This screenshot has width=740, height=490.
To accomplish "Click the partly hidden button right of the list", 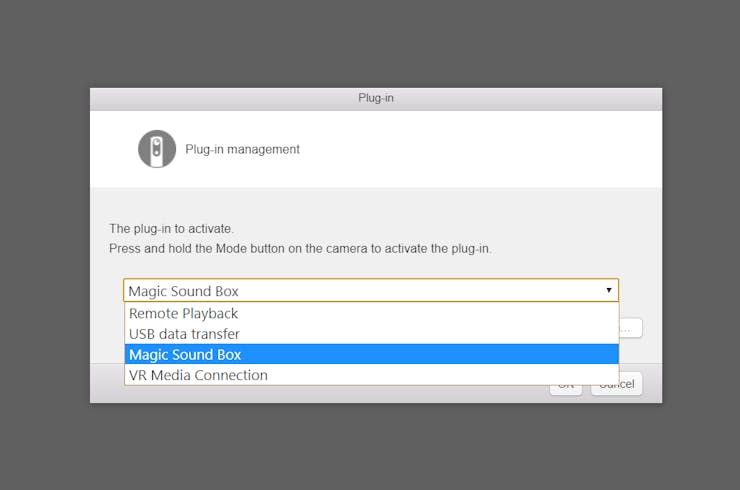I will [x=631, y=328].
